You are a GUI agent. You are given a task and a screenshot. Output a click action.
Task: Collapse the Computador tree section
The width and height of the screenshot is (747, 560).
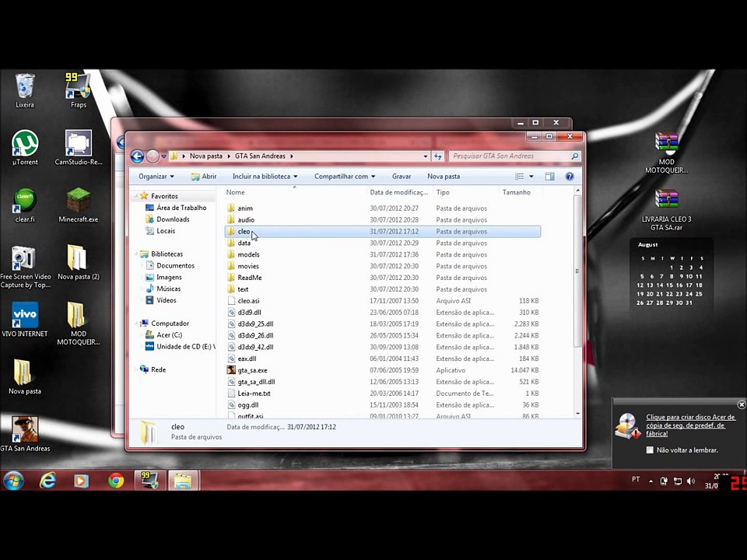click(x=135, y=324)
